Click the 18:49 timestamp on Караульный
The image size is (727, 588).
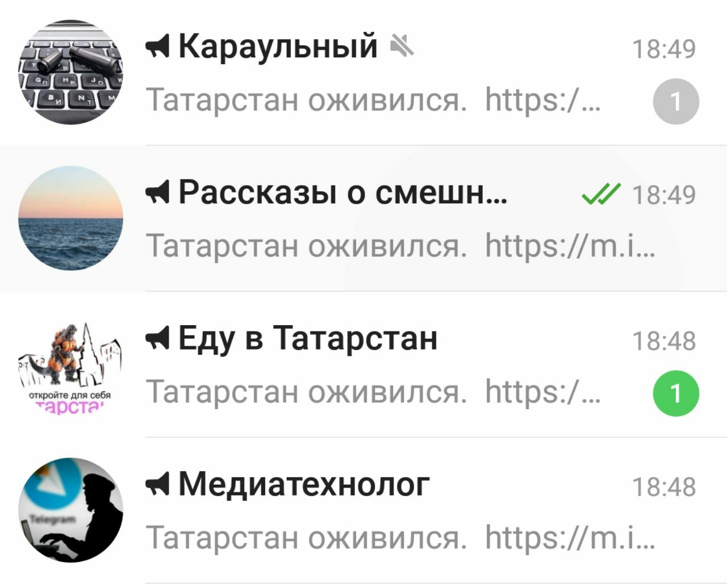(664, 49)
